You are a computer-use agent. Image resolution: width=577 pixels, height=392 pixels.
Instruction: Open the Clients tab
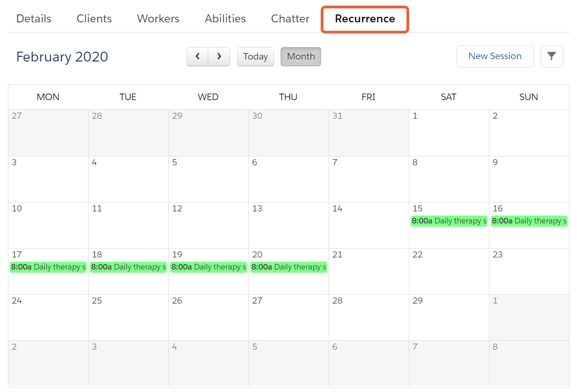coord(94,19)
